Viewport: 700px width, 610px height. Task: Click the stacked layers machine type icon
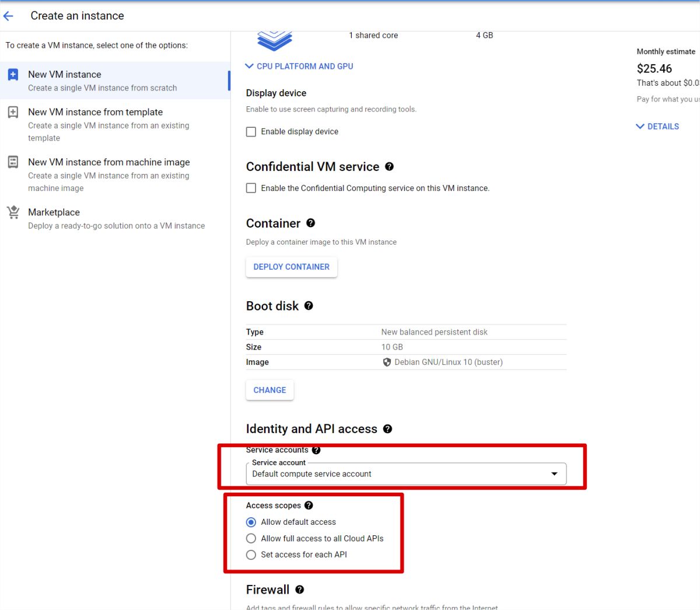(274, 41)
